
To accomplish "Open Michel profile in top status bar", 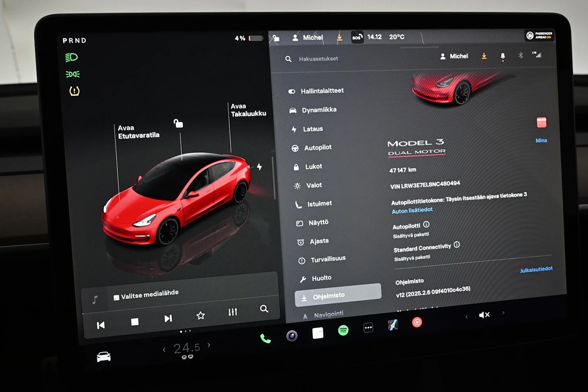I will [307, 38].
